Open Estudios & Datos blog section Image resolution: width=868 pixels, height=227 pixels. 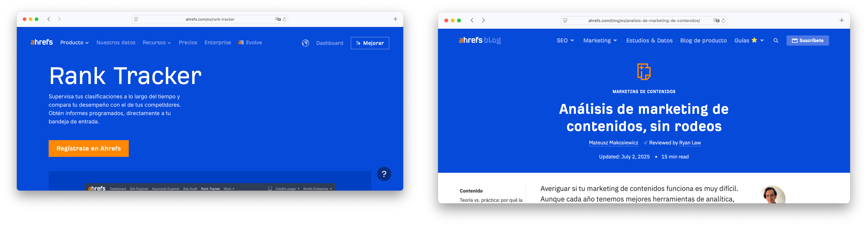[x=649, y=40]
